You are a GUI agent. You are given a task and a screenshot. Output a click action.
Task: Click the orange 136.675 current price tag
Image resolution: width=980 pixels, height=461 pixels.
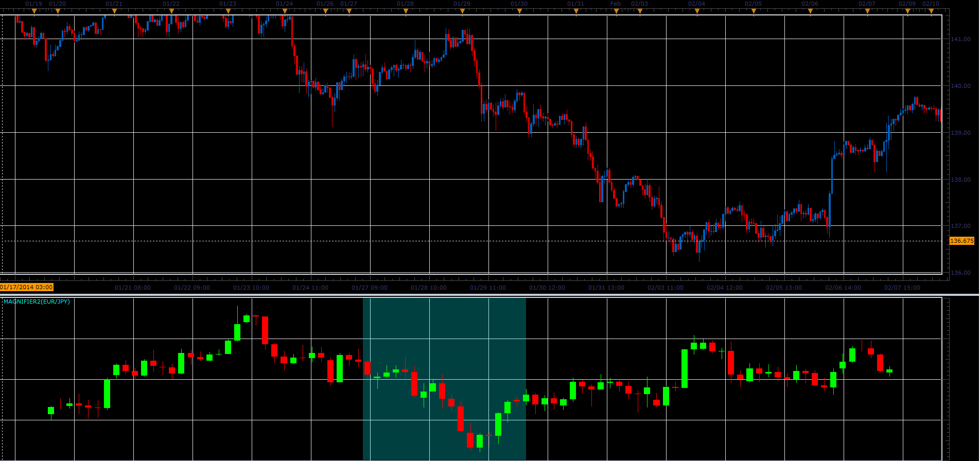click(962, 241)
